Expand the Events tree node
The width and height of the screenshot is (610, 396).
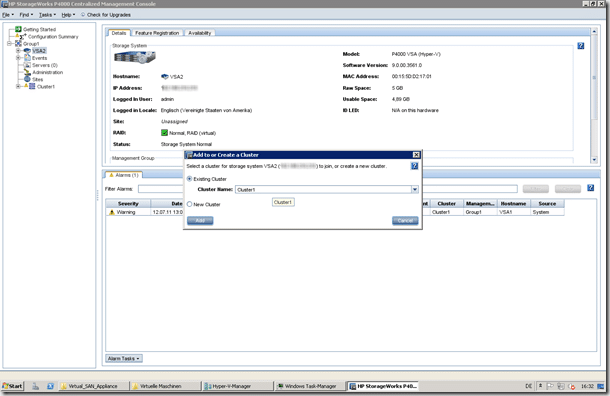coord(18,58)
